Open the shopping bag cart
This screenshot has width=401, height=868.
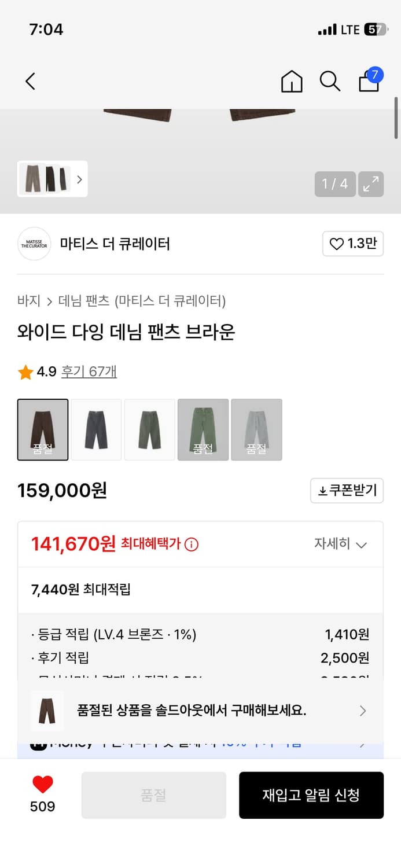pyautogui.click(x=369, y=81)
